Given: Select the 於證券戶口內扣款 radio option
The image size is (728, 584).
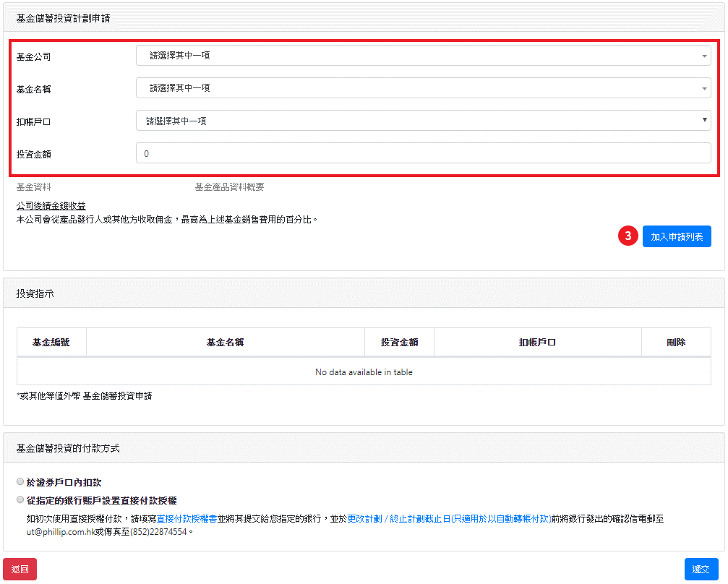Looking at the screenshot, I should 20,481.
